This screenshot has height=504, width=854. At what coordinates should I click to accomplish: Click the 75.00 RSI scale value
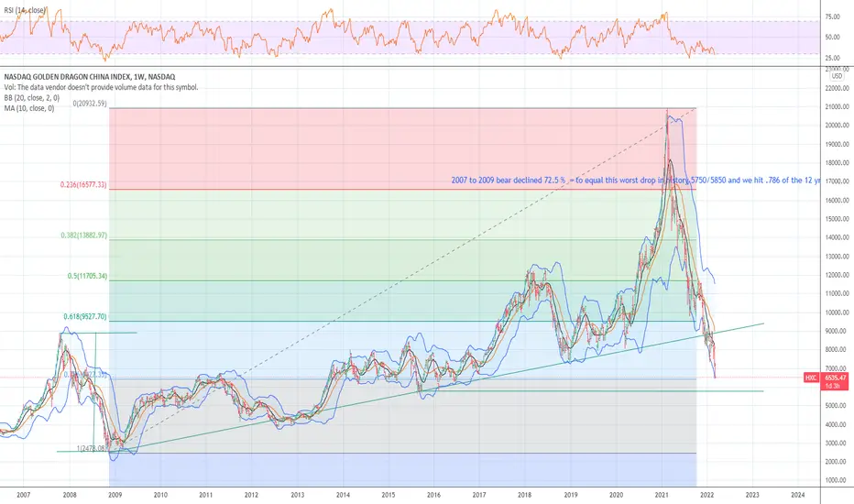point(832,16)
